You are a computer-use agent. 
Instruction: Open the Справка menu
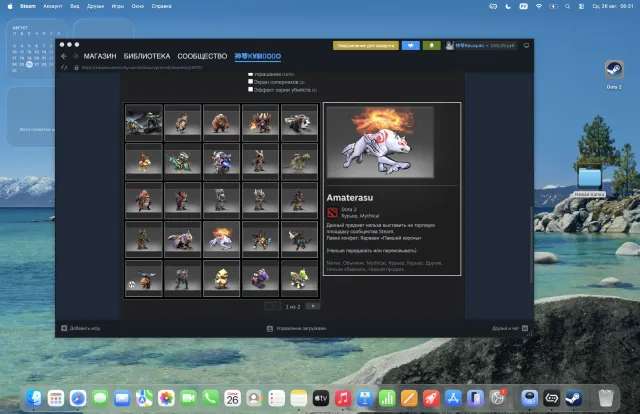tap(161, 6)
